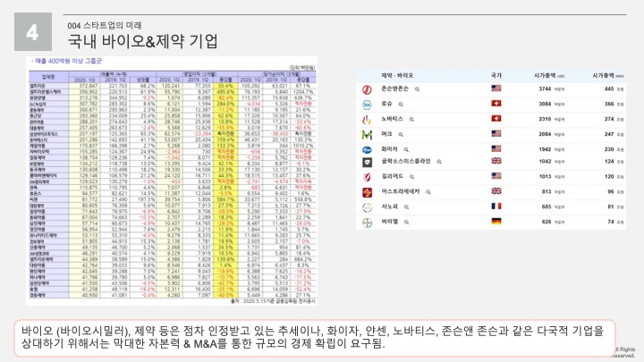Click the US flag in the 길리어드 row
644x362 pixels.
496,176
